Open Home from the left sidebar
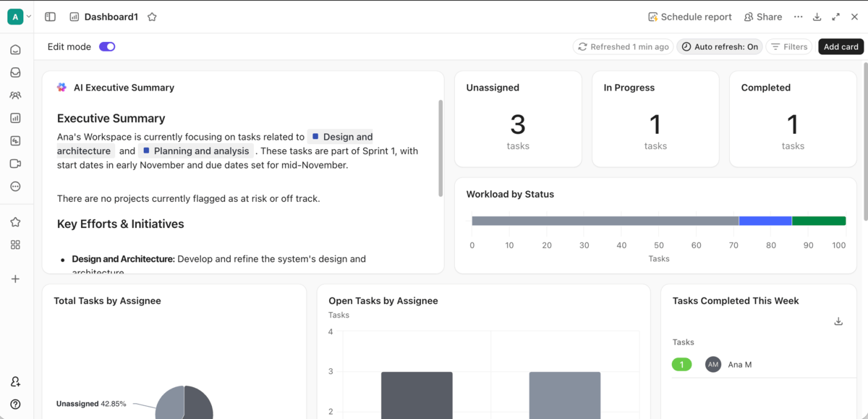The image size is (868, 419). [14, 49]
